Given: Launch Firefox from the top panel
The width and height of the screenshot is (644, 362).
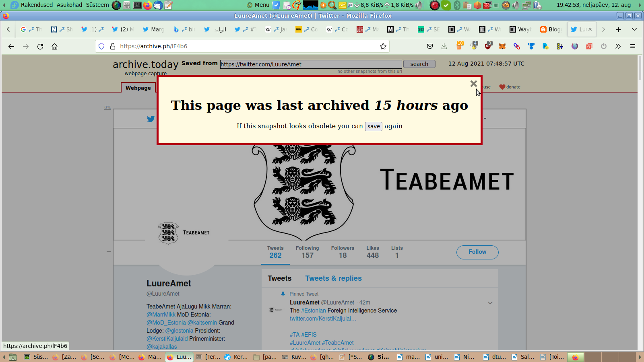Looking at the screenshot, I should pyautogui.click(x=148, y=5).
